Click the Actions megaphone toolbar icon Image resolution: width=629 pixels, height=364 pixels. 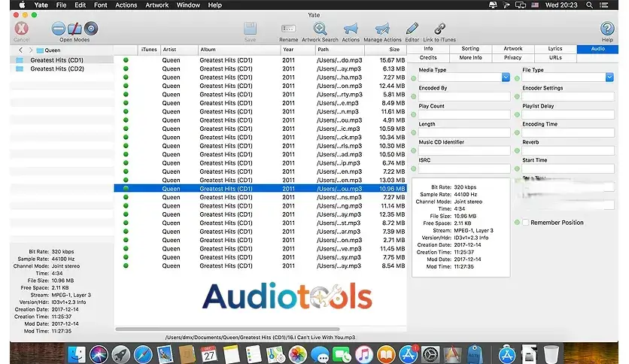(351, 29)
